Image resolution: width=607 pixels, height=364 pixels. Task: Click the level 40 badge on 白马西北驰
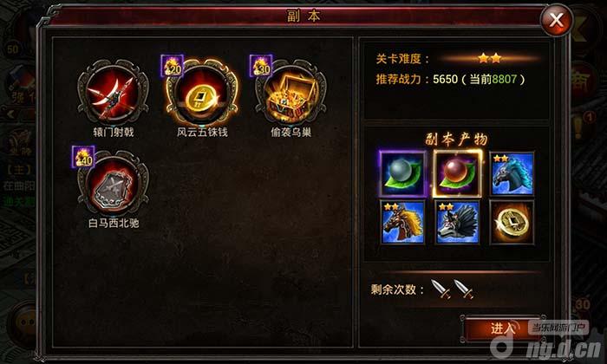[x=83, y=157]
